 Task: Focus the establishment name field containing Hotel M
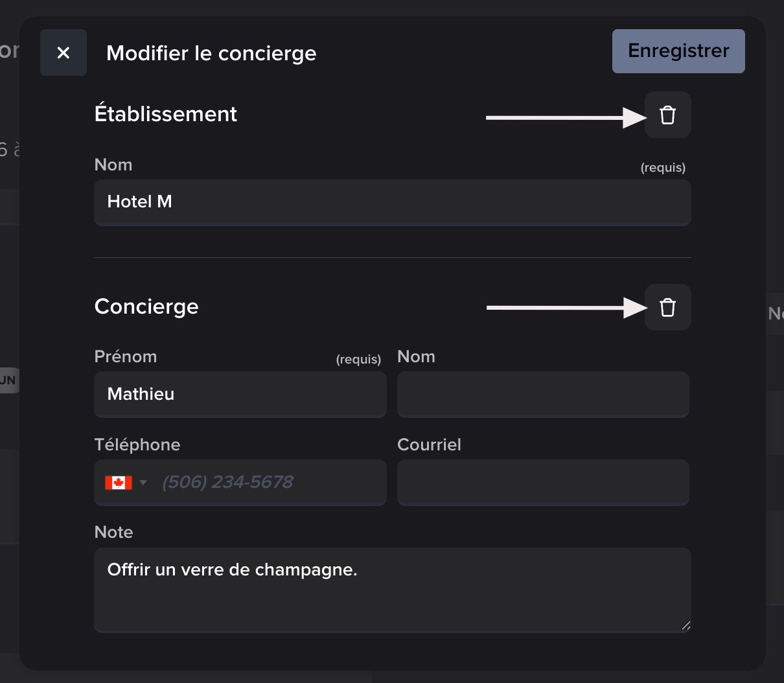click(392, 202)
